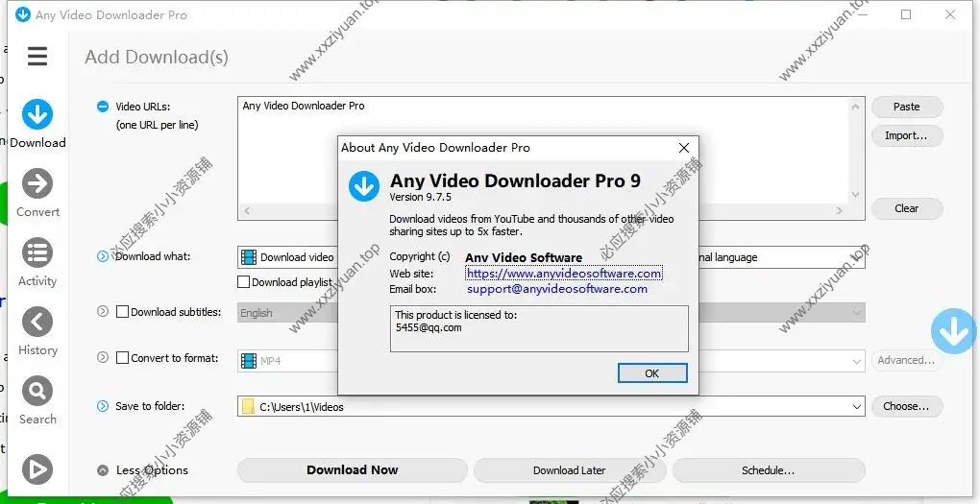This screenshot has height=504, width=980.
Task: Enable the Download playlist checkbox
Action: coord(244,282)
